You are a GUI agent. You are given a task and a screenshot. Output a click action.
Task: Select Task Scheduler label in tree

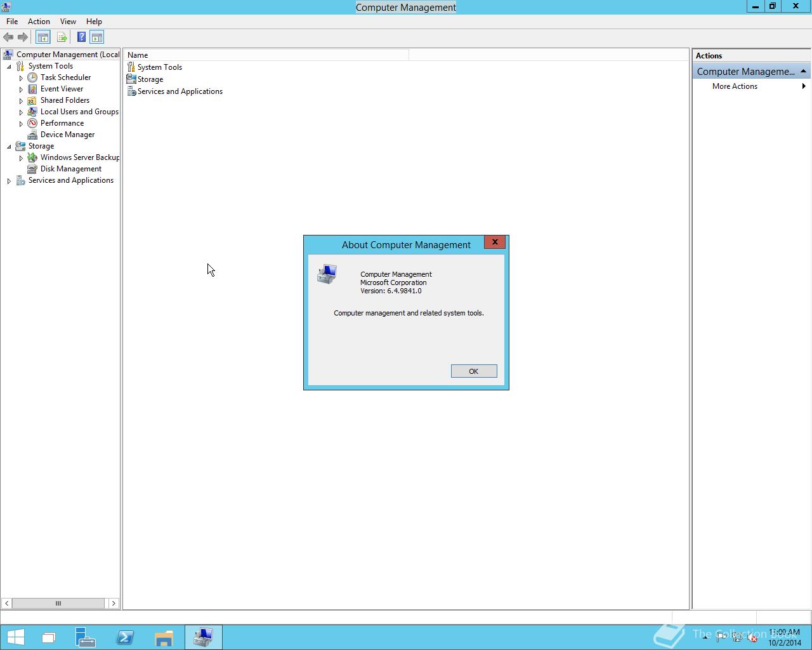[65, 77]
